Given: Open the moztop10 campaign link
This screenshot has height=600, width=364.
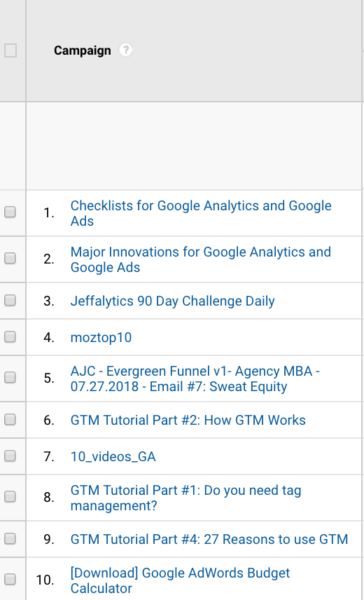Looking at the screenshot, I should (x=101, y=338).
